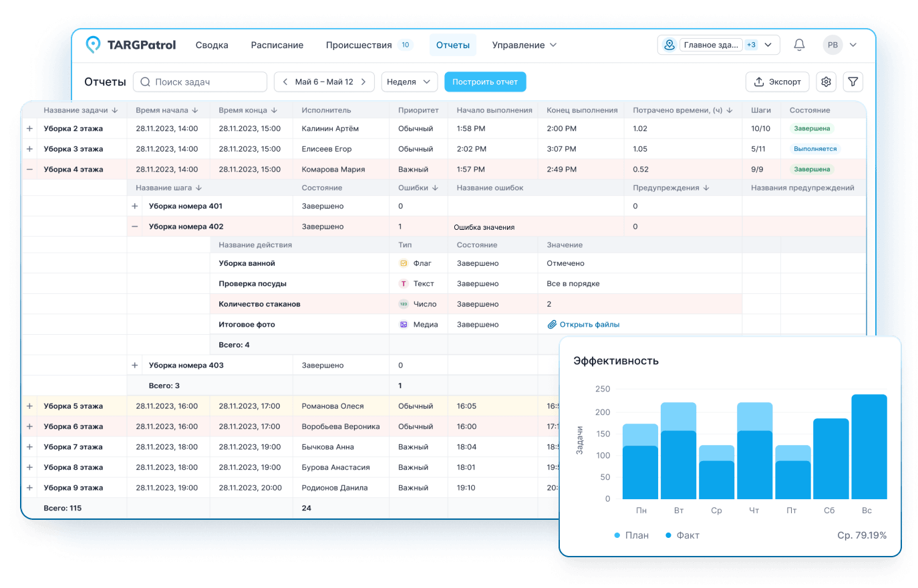The height and width of the screenshot is (588, 918).
Task: Click the План legend color dot
Action: click(x=617, y=535)
